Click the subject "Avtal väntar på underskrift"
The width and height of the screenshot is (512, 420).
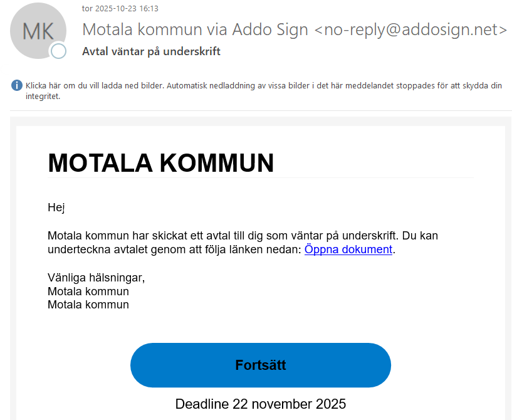click(151, 51)
